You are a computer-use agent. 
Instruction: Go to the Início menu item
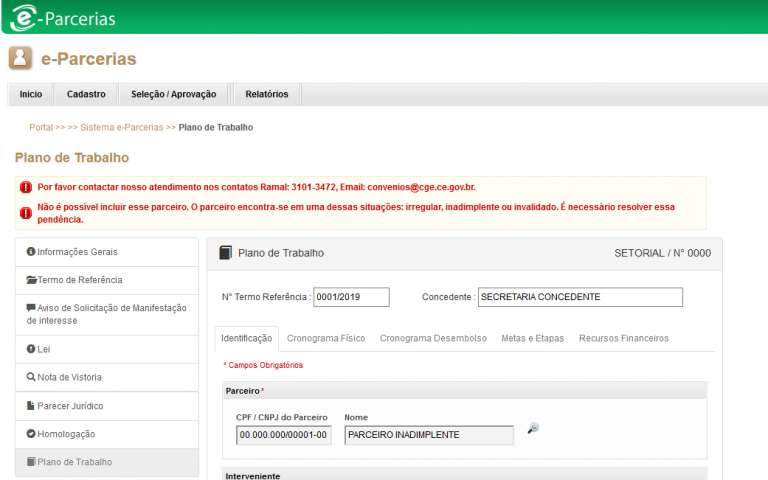point(31,94)
